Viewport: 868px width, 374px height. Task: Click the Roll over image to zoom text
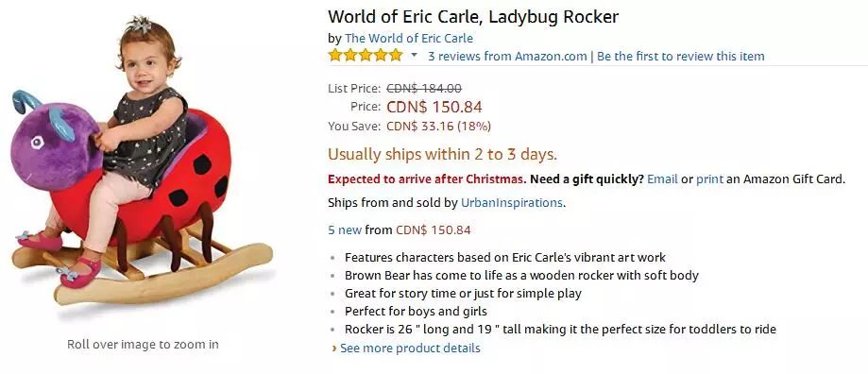coord(143,344)
